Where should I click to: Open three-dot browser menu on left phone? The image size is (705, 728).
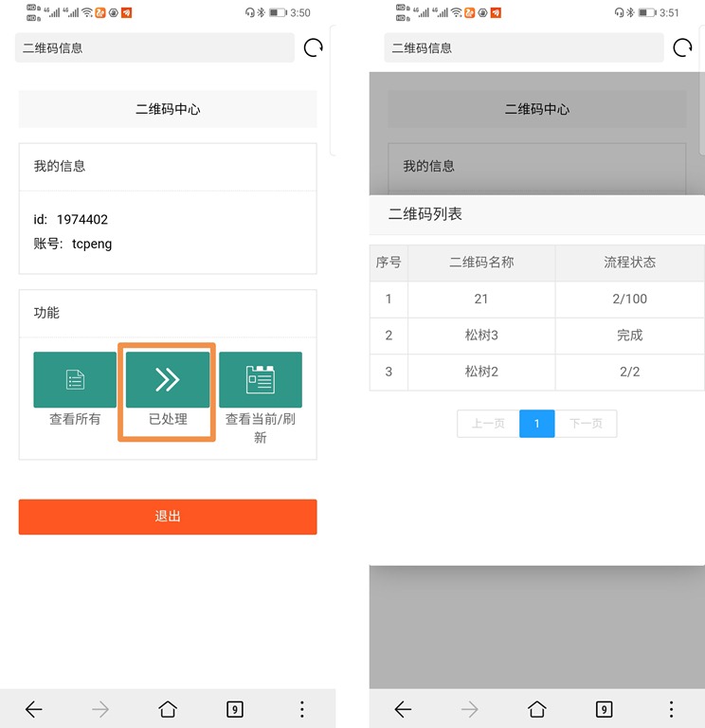pos(302,709)
